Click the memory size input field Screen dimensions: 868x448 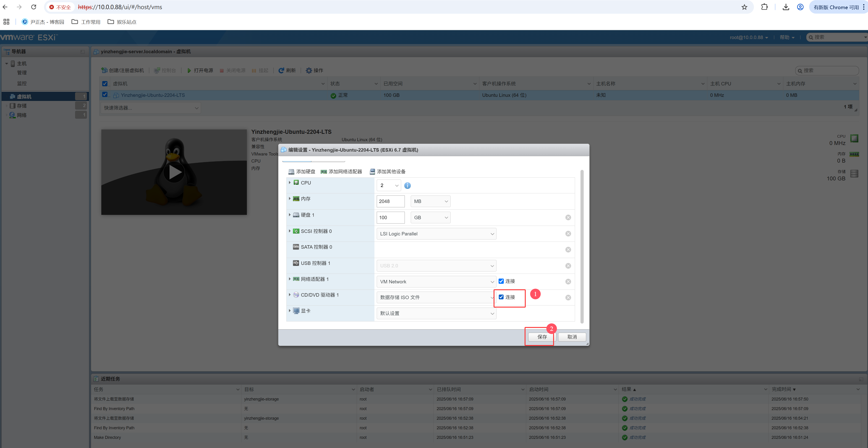[x=390, y=201]
